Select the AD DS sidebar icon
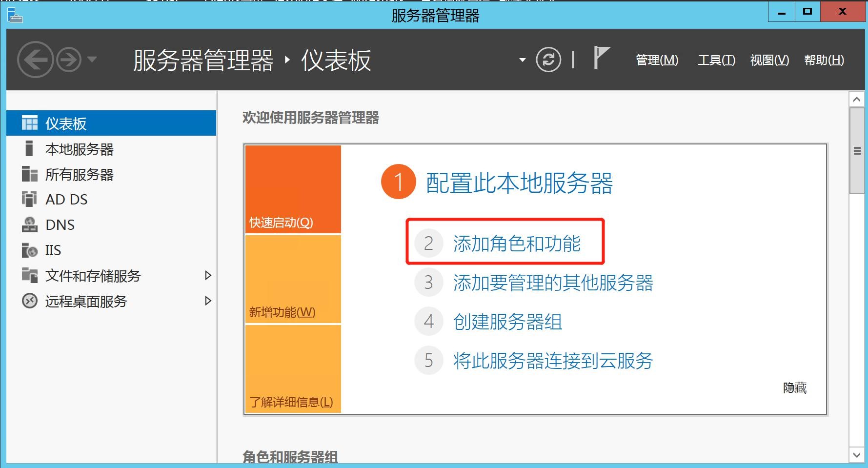868x468 pixels. click(x=29, y=199)
